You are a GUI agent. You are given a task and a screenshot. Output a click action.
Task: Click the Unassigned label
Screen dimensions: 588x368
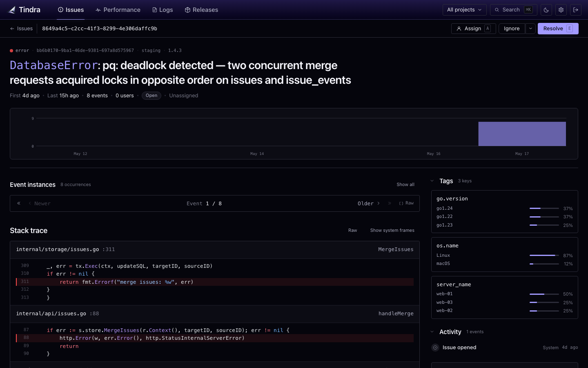click(184, 96)
